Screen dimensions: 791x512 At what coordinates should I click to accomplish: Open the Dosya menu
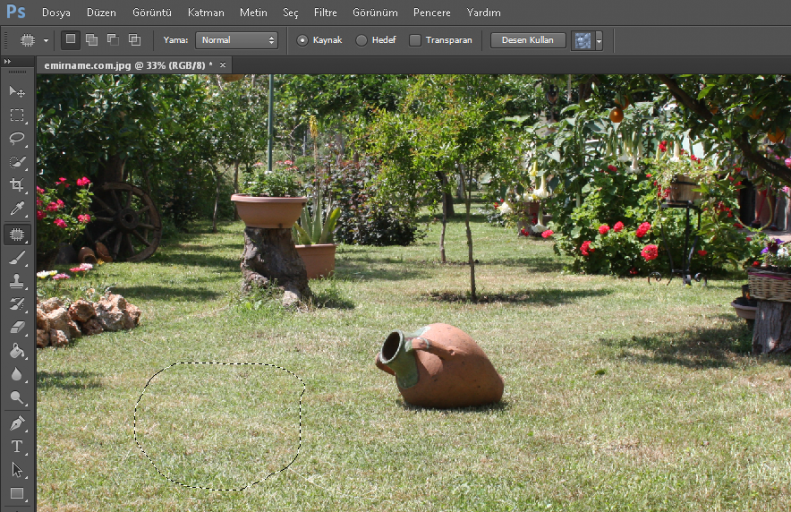[x=56, y=12]
